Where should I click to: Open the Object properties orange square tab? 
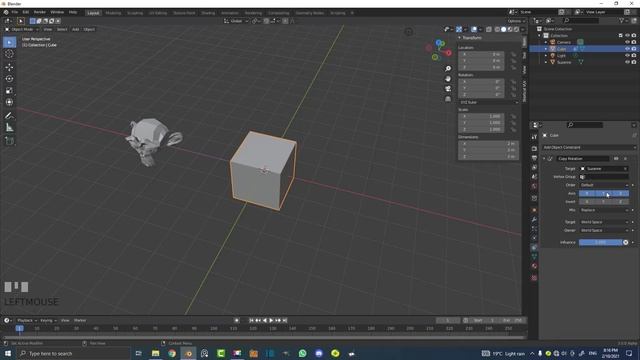(534, 210)
